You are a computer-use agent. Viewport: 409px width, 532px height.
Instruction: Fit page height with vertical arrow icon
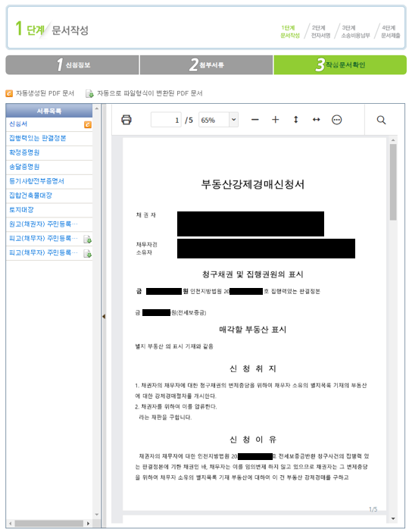click(x=295, y=120)
